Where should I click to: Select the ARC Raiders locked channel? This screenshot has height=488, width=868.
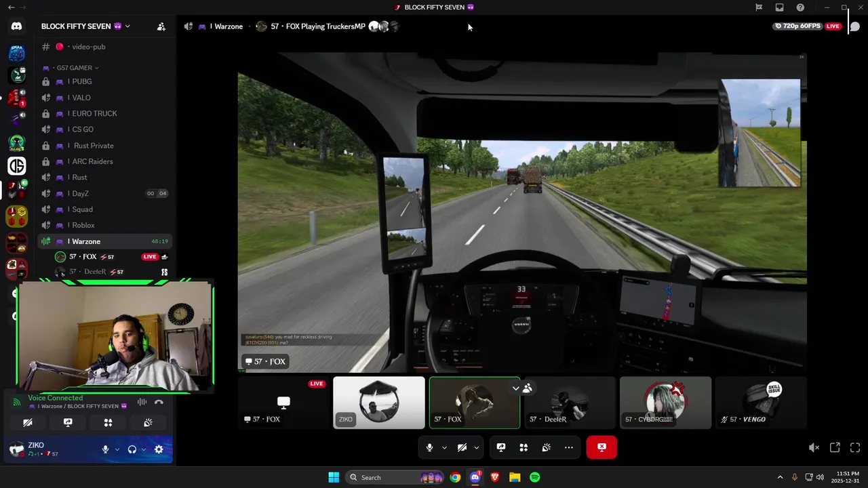[x=105, y=161]
